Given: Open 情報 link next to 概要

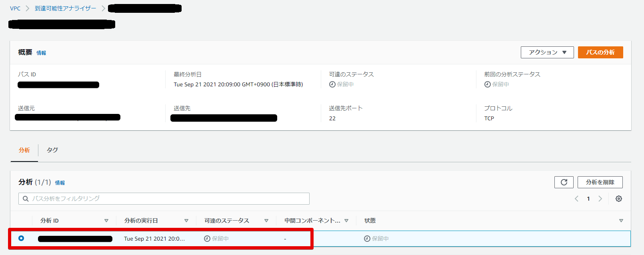Looking at the screenshot, I should coord(41,53).
